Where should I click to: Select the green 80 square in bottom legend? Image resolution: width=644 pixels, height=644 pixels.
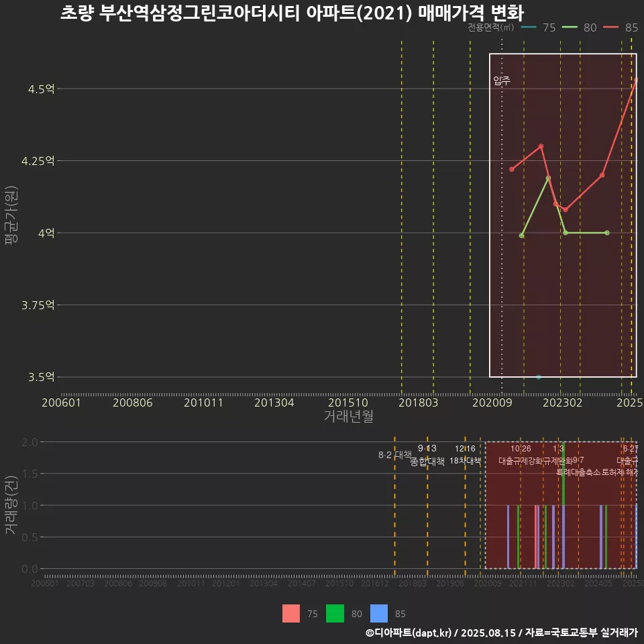(335, 613)
